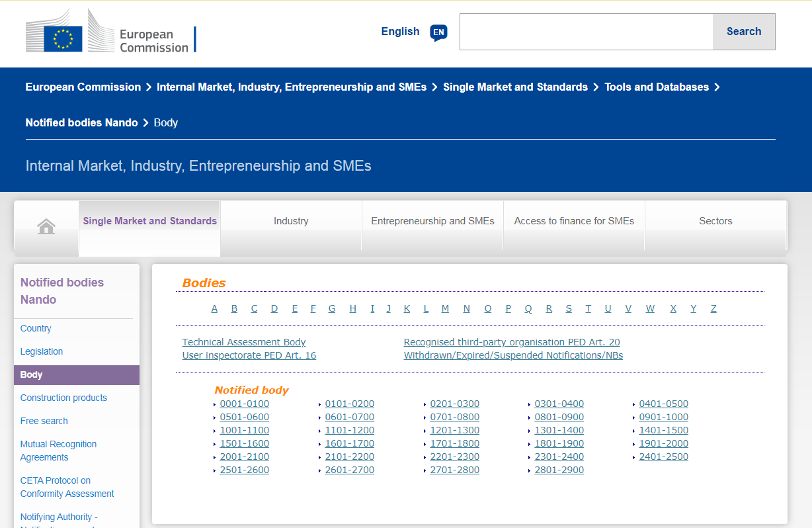Screen dimensions: 812x528
Task: Open notified body range 2401-2500
Action: pyautogui.click(x=664, y=457)
